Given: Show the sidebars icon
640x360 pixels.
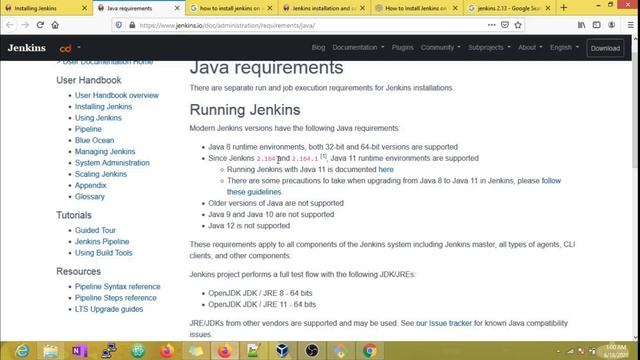Looking at the screenshot, I should point(596,25).
